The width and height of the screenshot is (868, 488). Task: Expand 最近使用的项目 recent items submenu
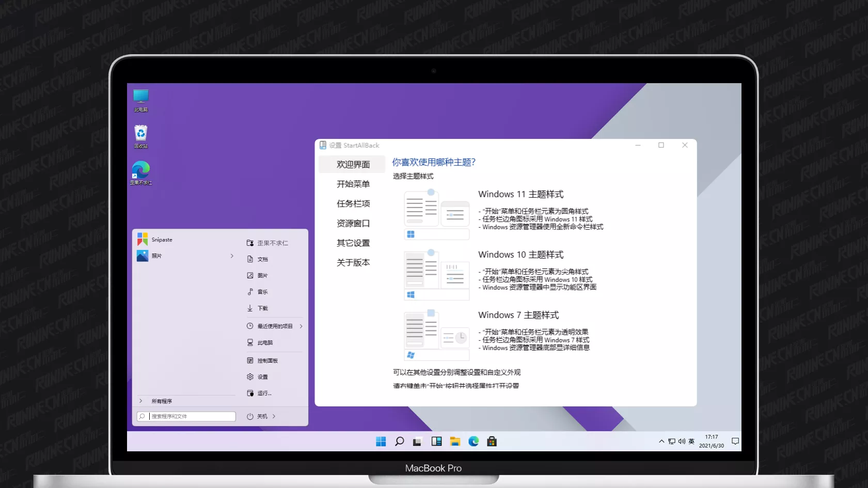tap(301, 326)
